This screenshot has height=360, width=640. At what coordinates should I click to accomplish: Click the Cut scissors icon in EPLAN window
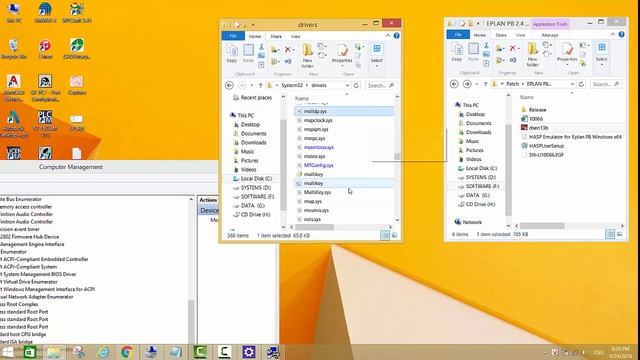click(486, 46)
